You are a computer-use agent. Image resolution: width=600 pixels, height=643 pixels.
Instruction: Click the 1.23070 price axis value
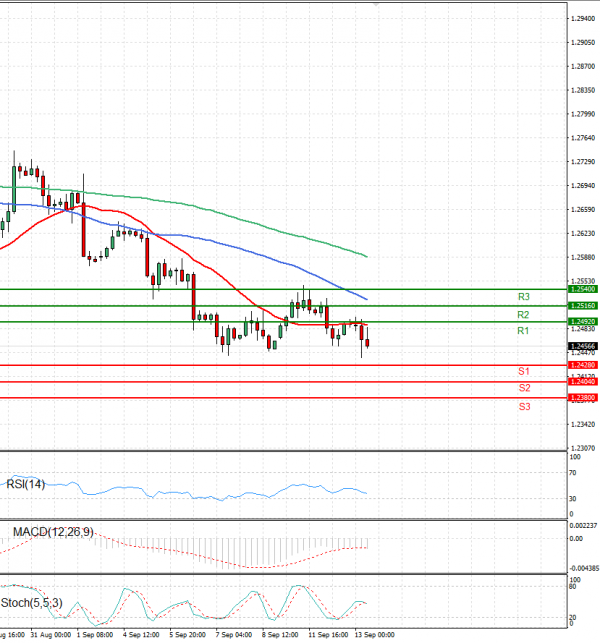point(583,448)
